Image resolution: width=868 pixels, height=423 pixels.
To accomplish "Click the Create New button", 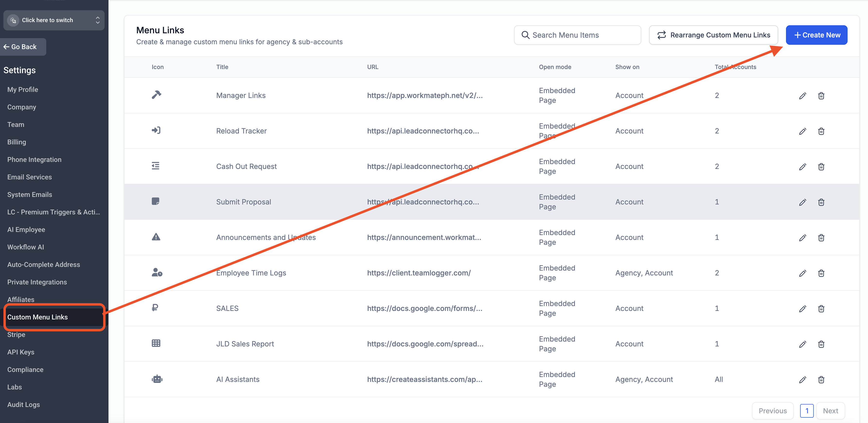I will point(816,35).
